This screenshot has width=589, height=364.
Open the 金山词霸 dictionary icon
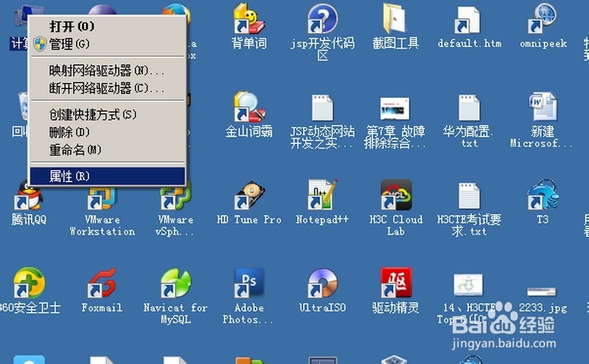click(250, 107)
